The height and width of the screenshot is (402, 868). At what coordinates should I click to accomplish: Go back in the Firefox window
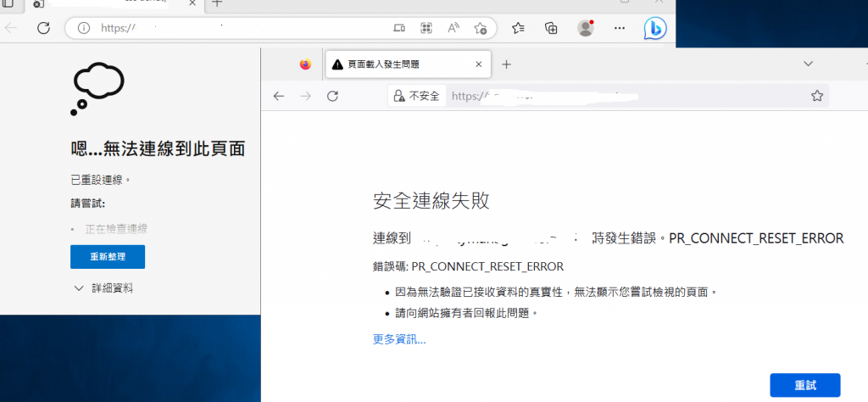[x=278, y=97]
